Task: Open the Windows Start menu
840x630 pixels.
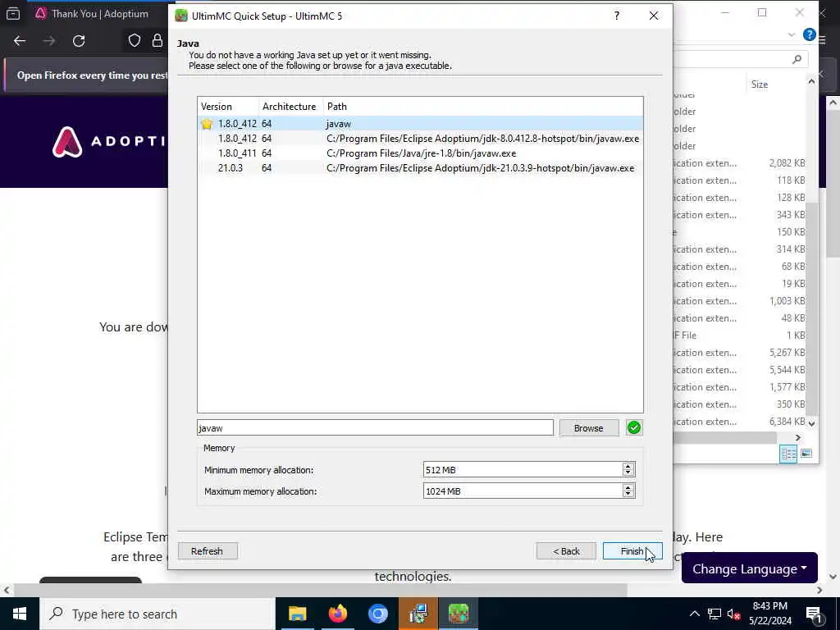Action: [20, 614]
